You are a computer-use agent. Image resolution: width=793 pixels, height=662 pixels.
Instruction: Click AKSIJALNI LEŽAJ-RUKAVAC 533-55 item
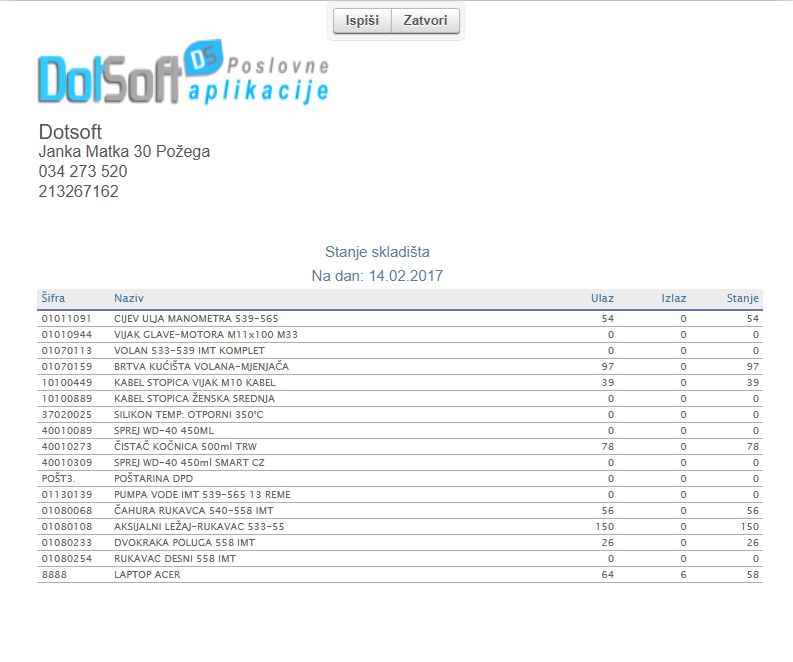tap(199, 526)
